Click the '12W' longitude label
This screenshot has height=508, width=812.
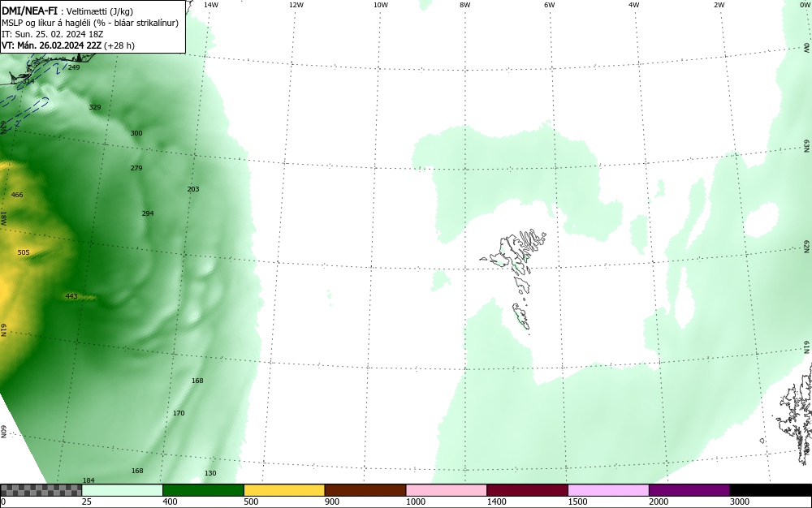[296, 5]
